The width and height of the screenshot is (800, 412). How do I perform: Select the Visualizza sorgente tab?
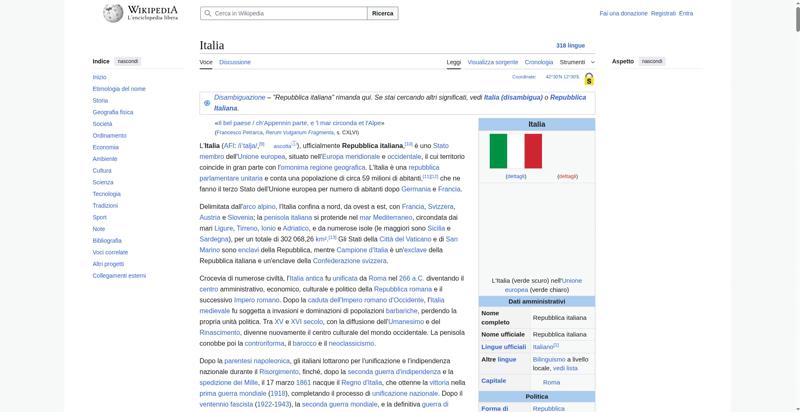[x=492, y=62]
